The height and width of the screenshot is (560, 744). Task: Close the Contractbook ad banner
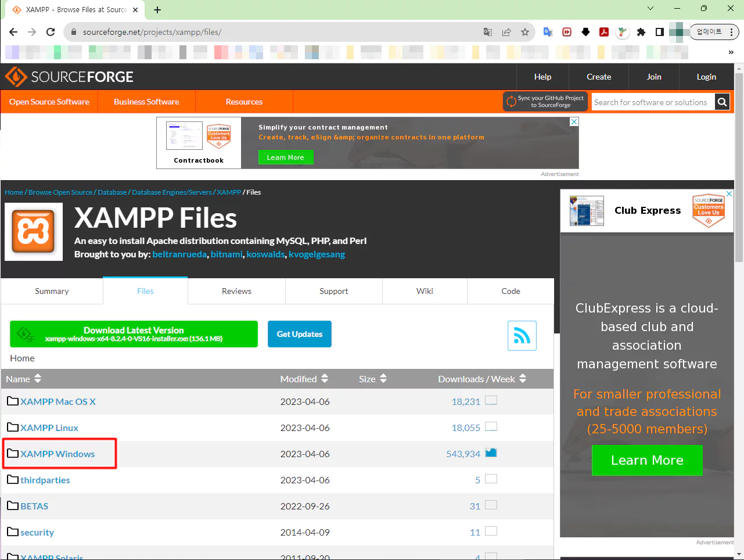click(574, 121)
